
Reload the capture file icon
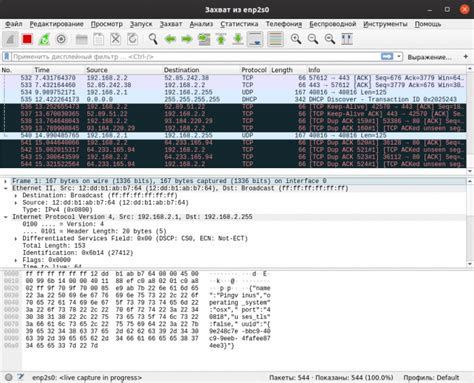[132, 39]
